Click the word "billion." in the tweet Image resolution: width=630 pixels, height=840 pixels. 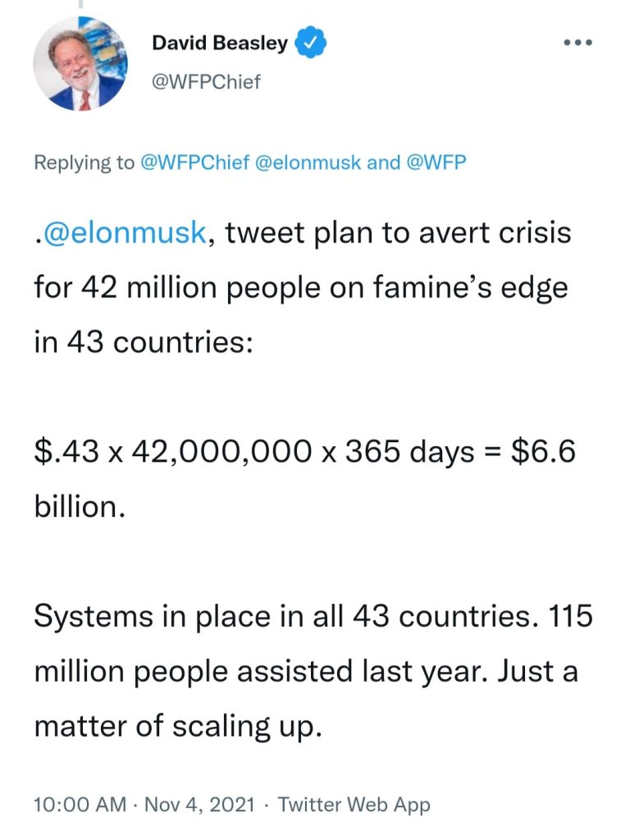click(80, 506)
